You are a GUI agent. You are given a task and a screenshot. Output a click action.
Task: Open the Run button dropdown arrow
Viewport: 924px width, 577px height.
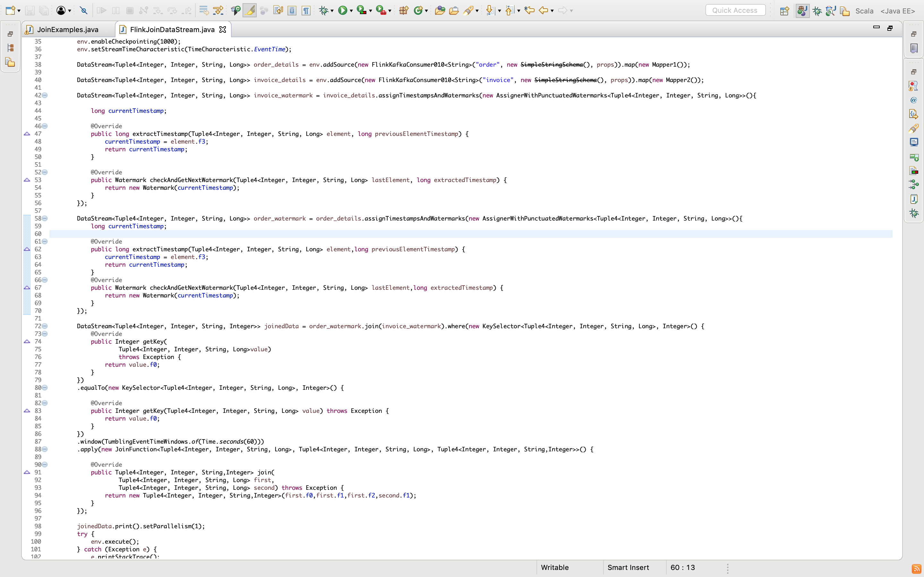351,11
